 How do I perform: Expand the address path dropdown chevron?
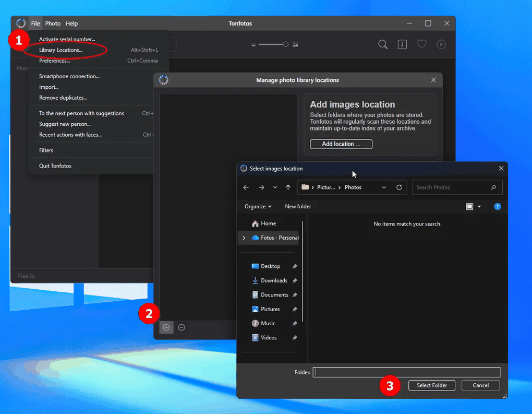(x=384, y=187)
